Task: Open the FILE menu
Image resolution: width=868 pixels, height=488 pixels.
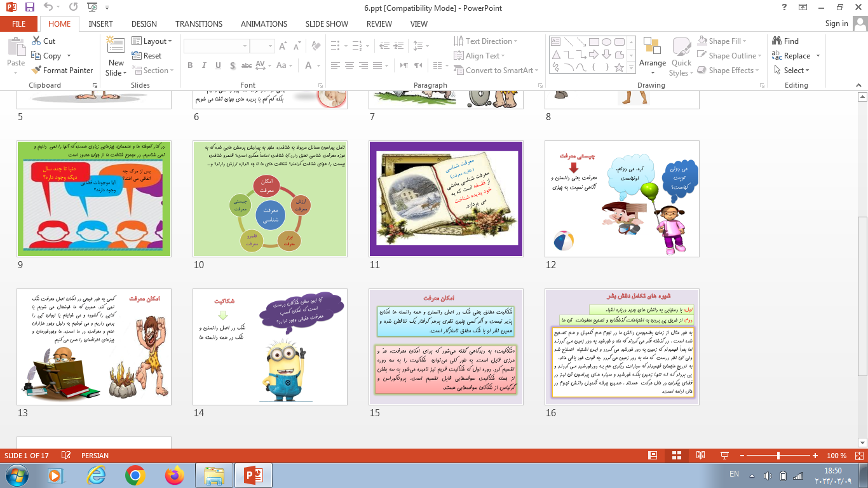Action: [18, 24]
